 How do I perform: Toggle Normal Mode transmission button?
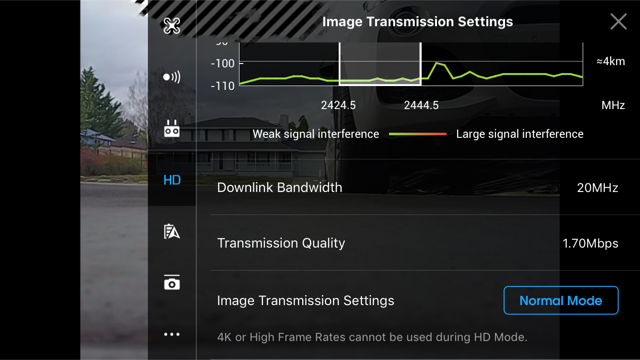pyautogui.click(x=561, y=300)
